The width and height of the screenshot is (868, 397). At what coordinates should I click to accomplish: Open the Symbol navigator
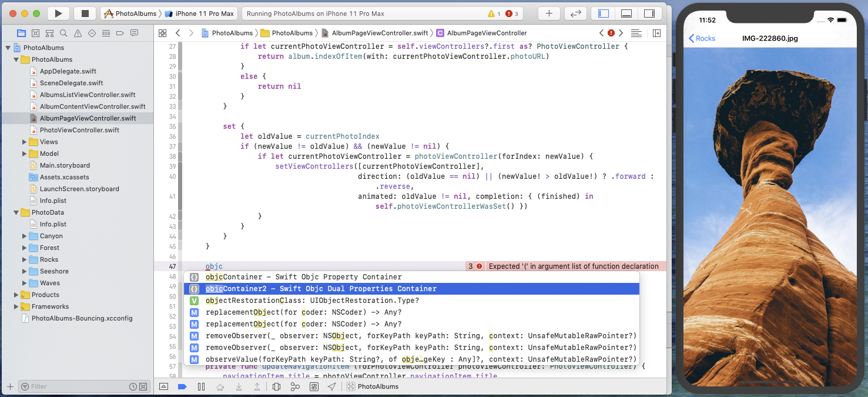(x=49, y=33)
